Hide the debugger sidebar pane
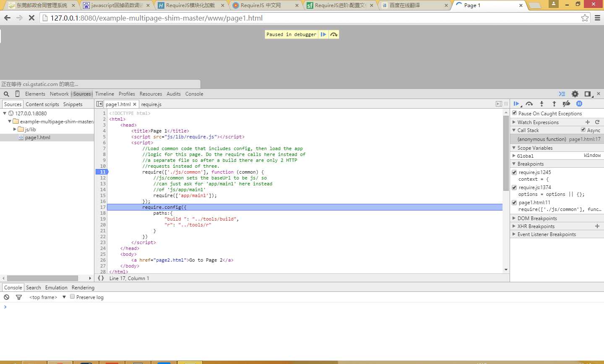 pos(499,104)
